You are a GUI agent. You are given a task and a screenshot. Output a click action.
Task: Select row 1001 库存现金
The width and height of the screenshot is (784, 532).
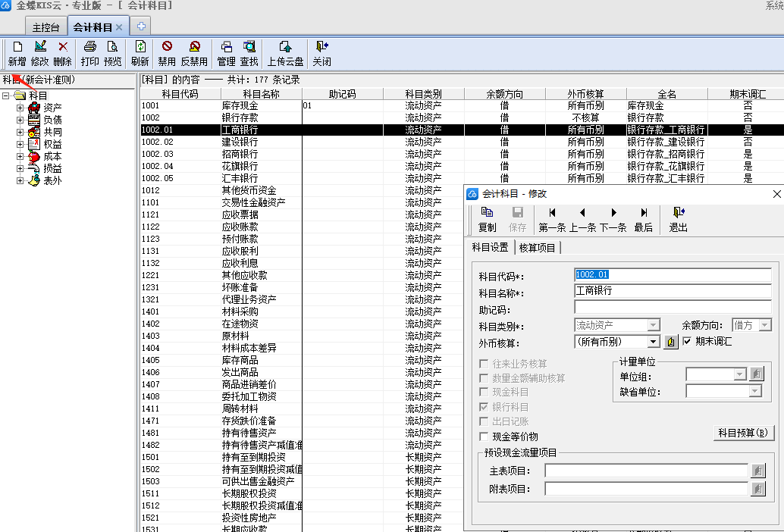point(462,106)
